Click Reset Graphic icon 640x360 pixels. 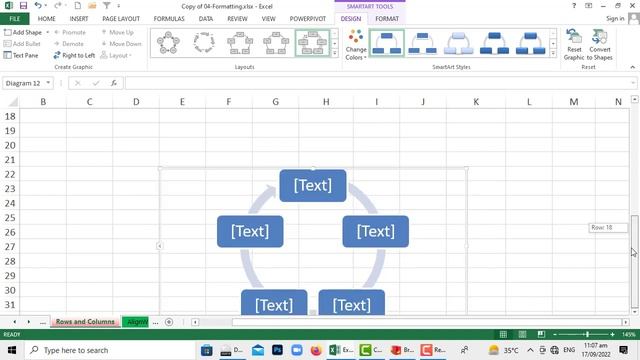tap(574, 45)
